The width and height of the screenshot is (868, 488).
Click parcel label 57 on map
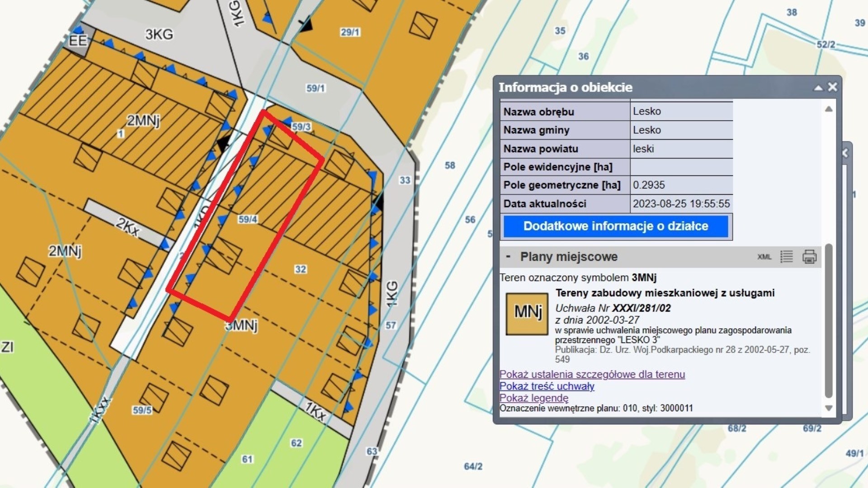391,325
